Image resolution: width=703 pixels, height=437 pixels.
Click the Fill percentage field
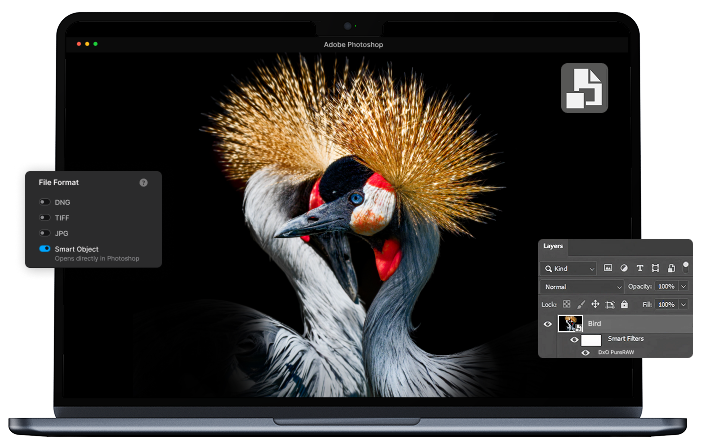[x=666, y=304]
